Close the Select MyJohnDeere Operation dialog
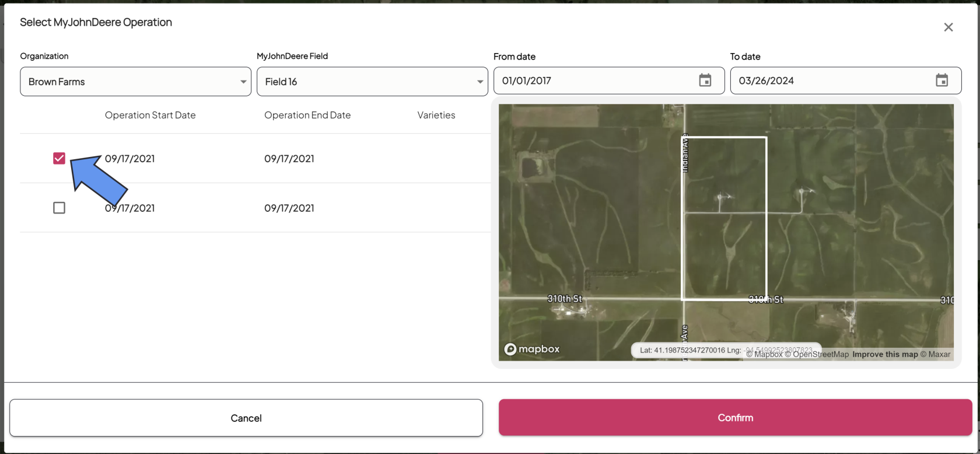 (949, 27)
